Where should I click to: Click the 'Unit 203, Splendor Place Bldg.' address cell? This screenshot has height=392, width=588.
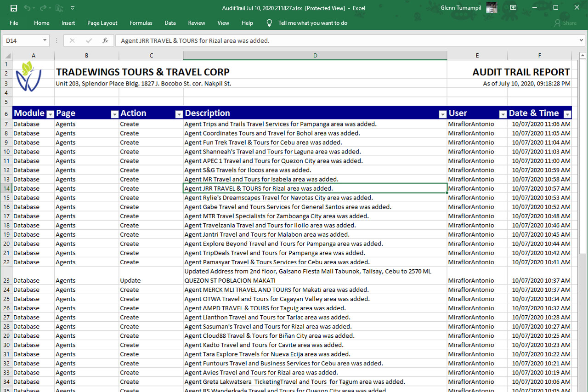point(143,84)
